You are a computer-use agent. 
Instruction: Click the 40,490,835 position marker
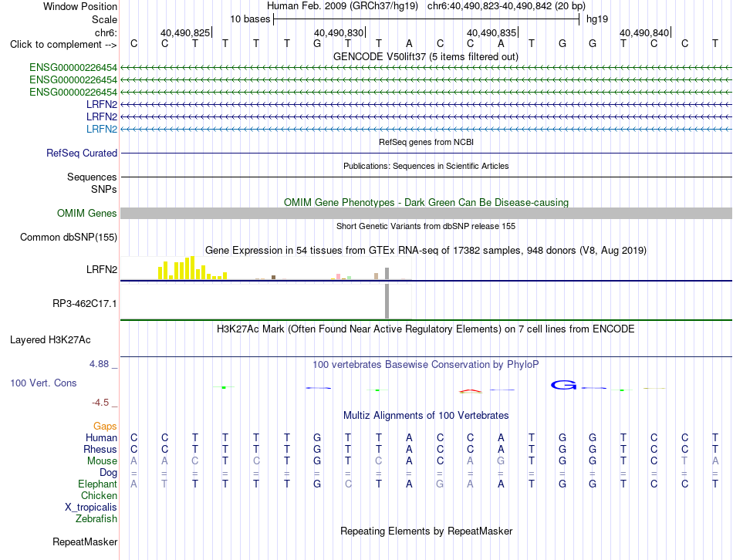491,32
